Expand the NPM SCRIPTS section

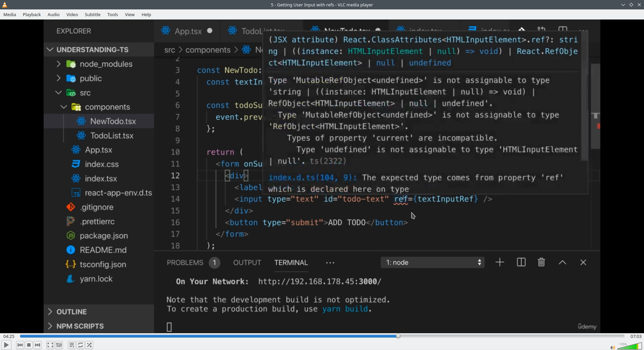pyautogui.click(x=50, y=326)
